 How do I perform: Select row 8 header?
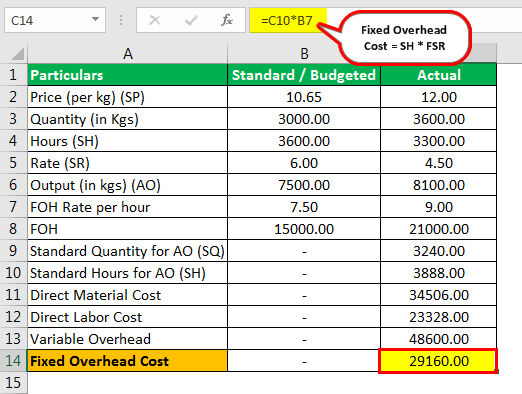(x=13, y=229)
